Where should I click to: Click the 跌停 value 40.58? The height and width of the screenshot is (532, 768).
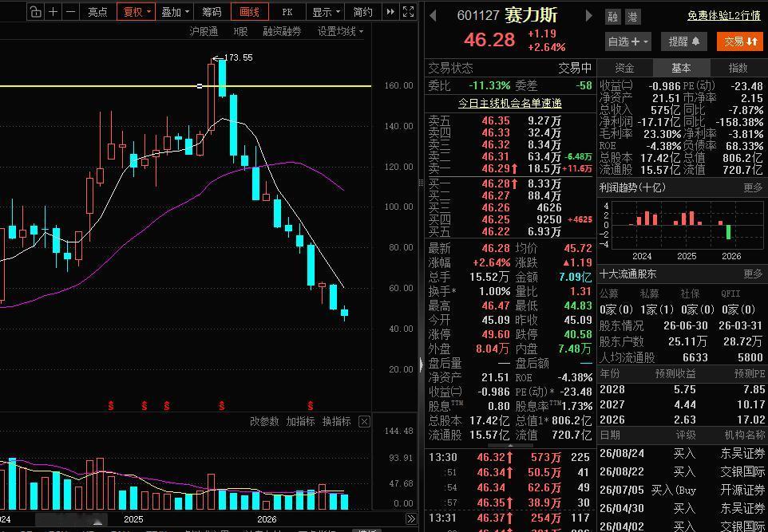(579, 334)
